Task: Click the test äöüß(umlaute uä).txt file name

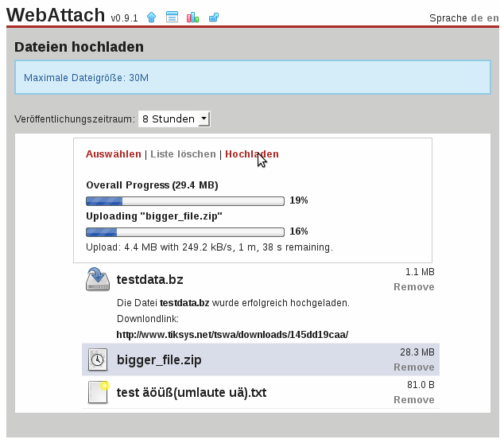Action: click(192, 393)
